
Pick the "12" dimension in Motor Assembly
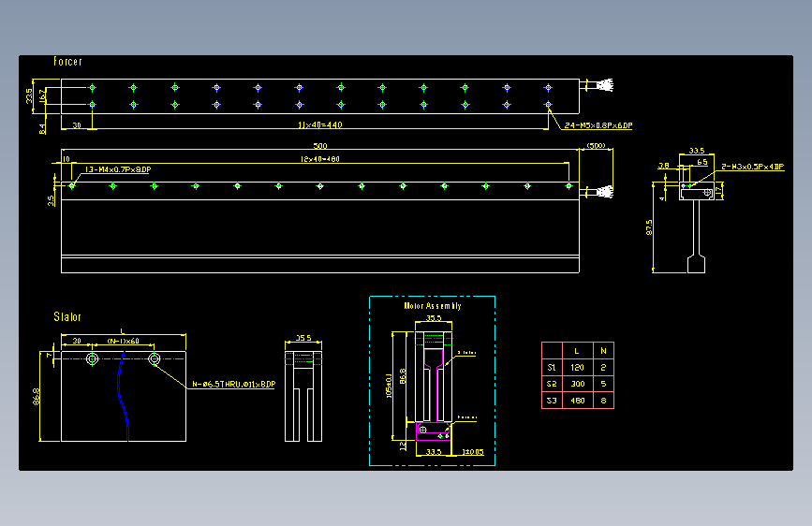coord(403,446)
